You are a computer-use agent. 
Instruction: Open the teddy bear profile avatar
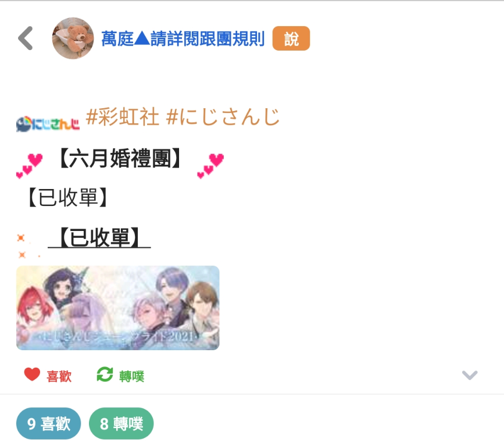pyautogui.click(x=73, y=38)
